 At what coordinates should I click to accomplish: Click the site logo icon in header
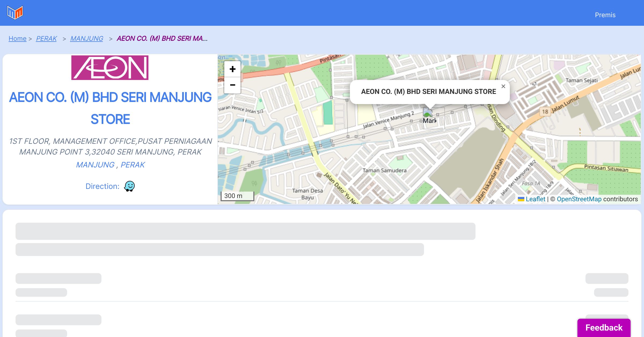[15, 13]
